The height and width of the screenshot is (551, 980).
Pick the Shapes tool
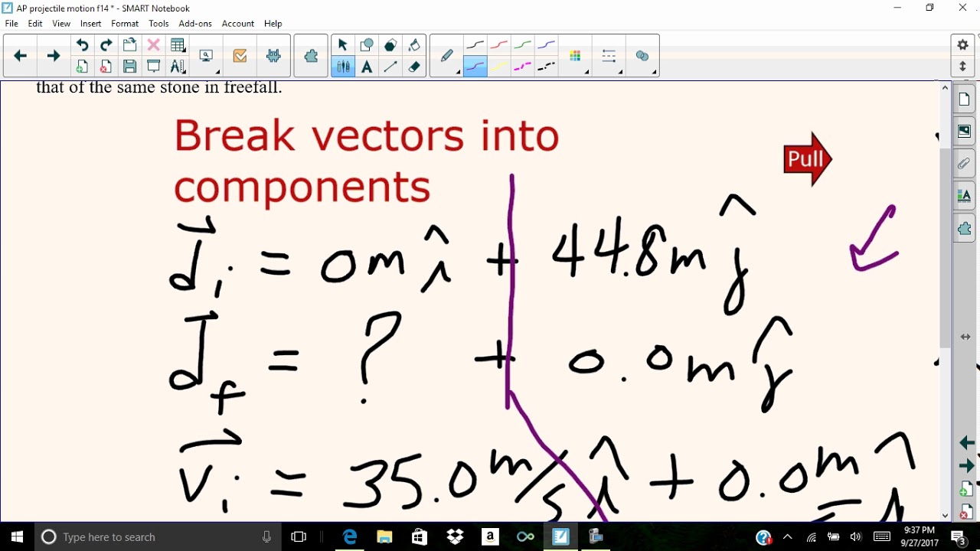pos(367,45)
